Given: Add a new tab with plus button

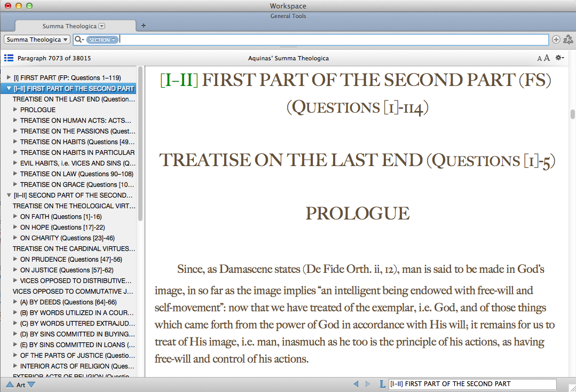Looking at the screenshot, I should (144, 26).
